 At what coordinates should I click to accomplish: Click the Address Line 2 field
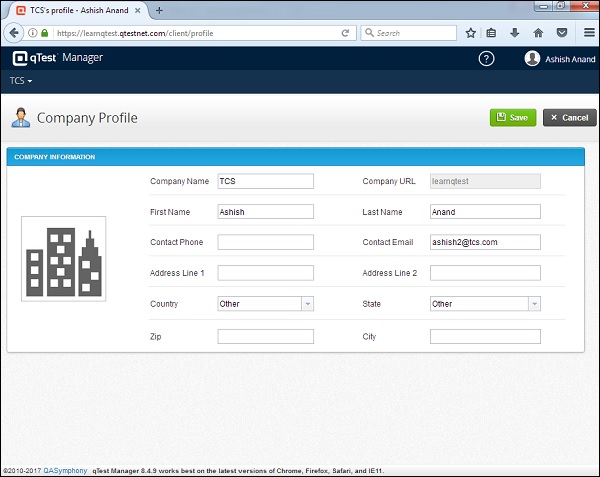point(485,273)
